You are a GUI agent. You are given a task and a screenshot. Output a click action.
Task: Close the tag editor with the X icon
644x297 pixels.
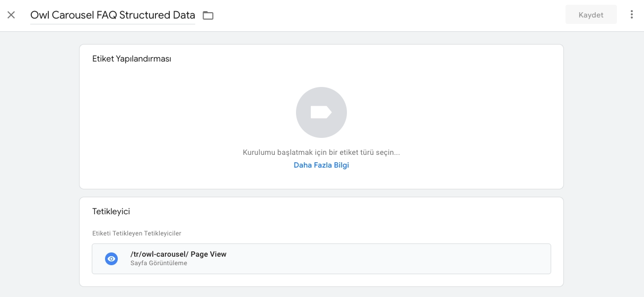click(x=11, y=15)
